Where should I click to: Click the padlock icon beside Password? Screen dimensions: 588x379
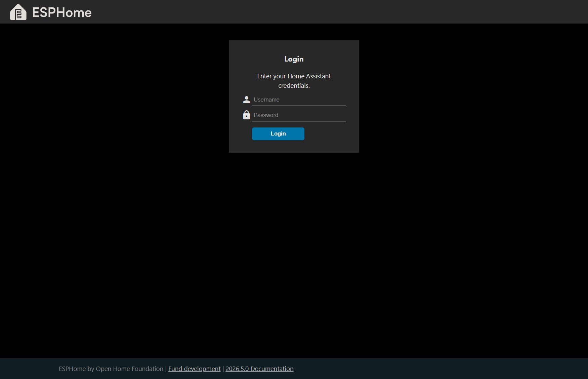tap(246, 115)
